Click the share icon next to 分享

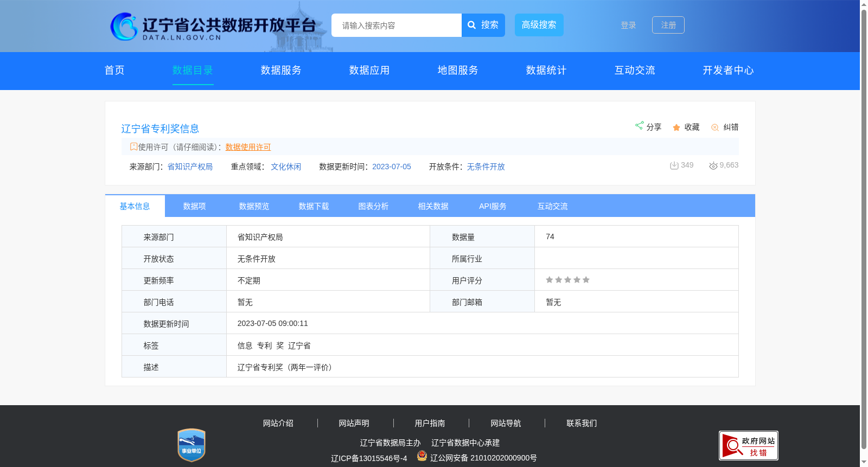(x=639, y=126)
